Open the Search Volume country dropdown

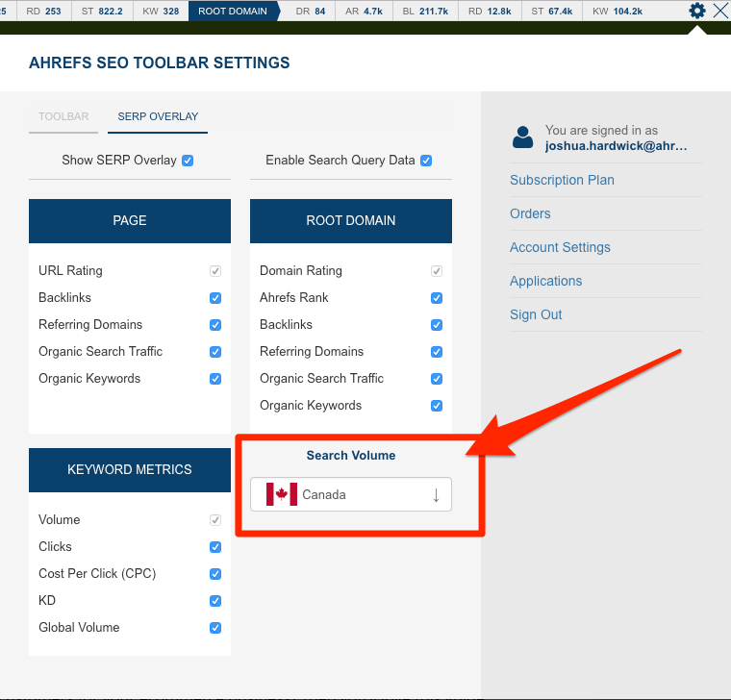point(351,494)
